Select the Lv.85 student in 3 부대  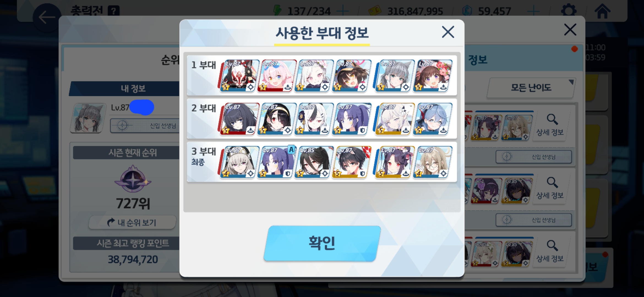[314, 162]
